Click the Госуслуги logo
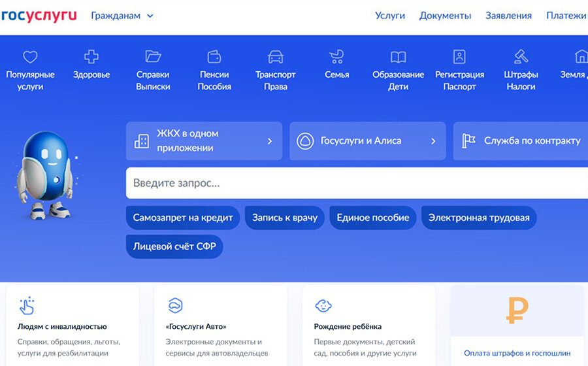The width and height of the screenshot is (588, 366). pyautogui.click(x=39, y=16)
